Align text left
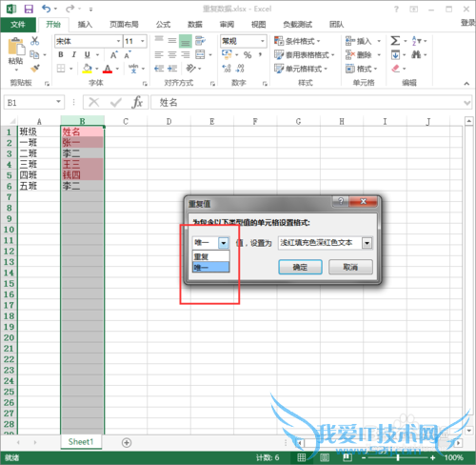The image size is (476, 465). (x=159, y=55)
